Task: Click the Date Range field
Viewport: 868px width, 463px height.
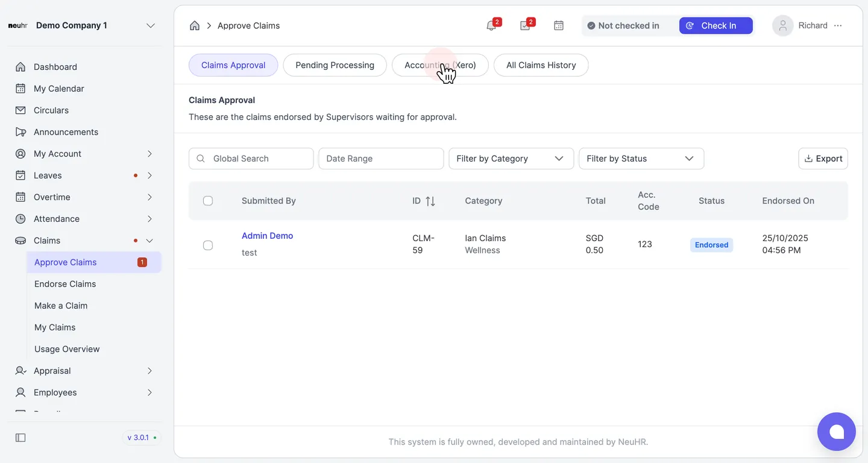Action: (381, 159)
